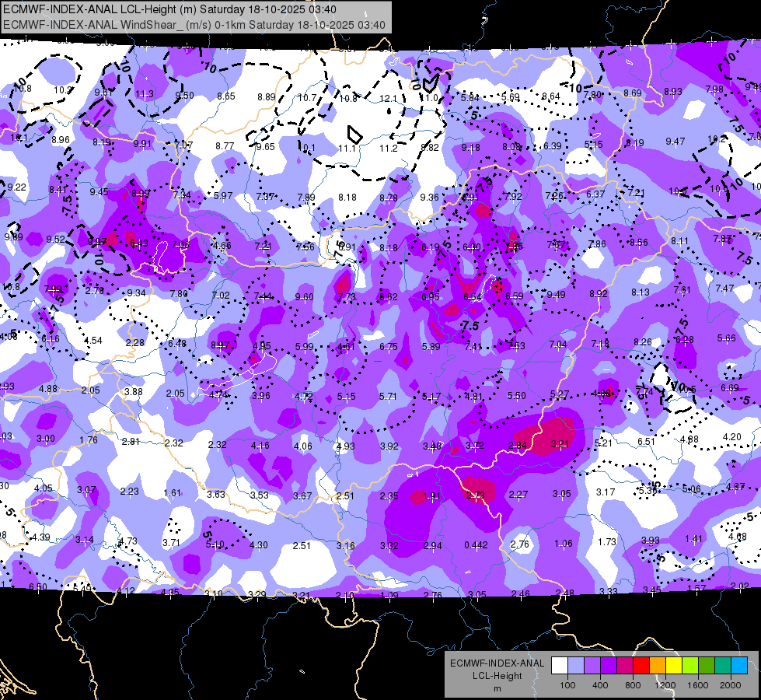Click the wind shear value 4.16

[x=260, y=445]
